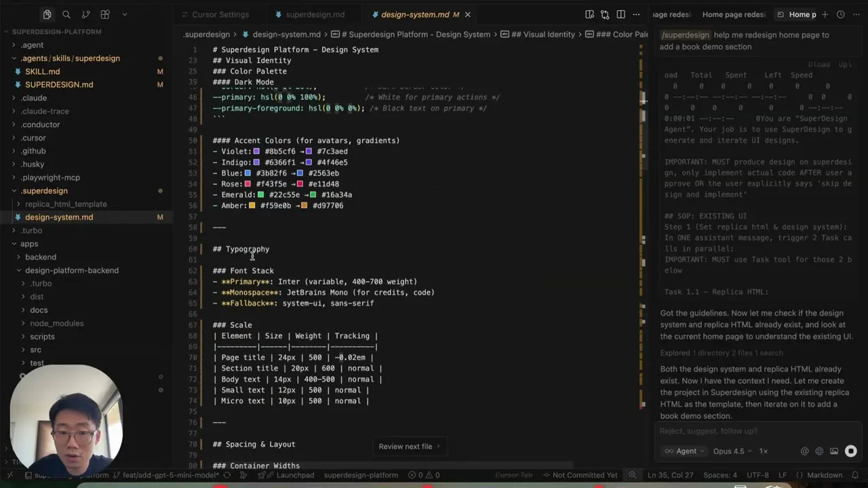868x488 pixels.
Task: Select the active Home page chat tab
Action: (798, 14)
